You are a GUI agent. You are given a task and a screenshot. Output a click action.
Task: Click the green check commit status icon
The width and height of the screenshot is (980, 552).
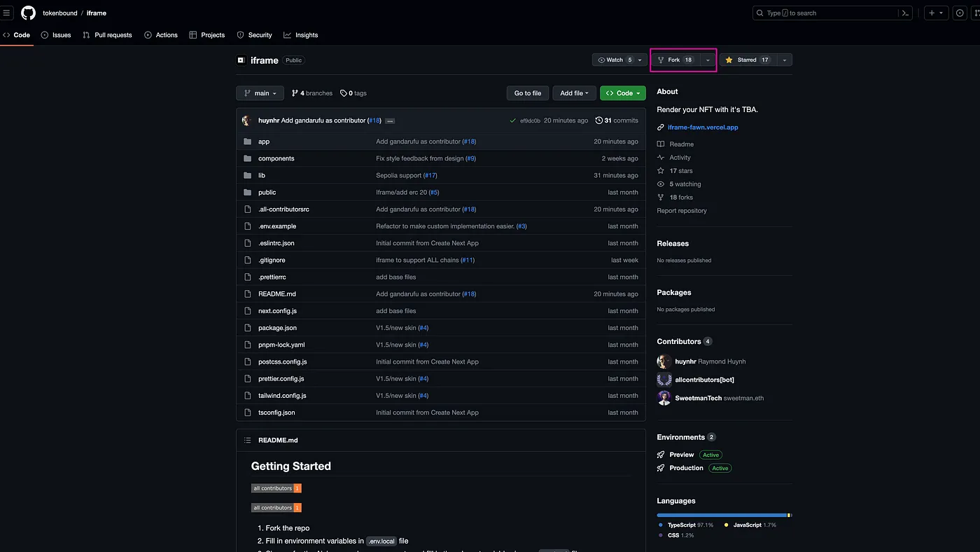pyautogui.click(x=513, y=120)
